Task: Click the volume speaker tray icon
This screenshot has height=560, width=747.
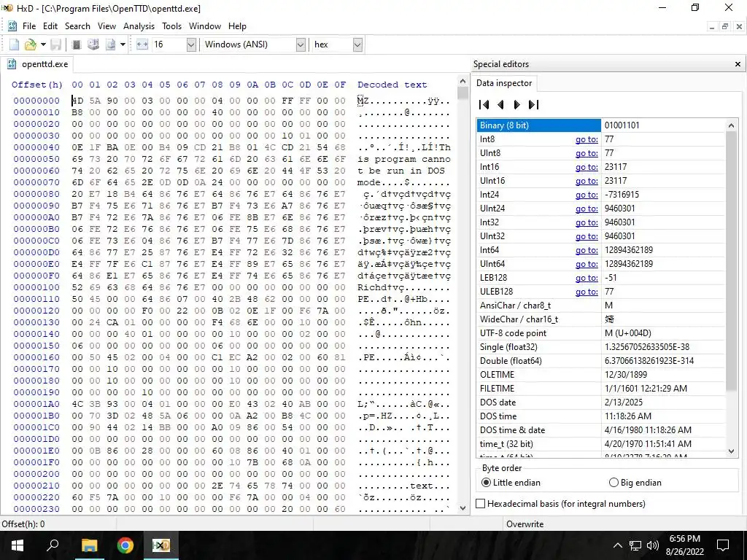Action: tap(652, 545)
